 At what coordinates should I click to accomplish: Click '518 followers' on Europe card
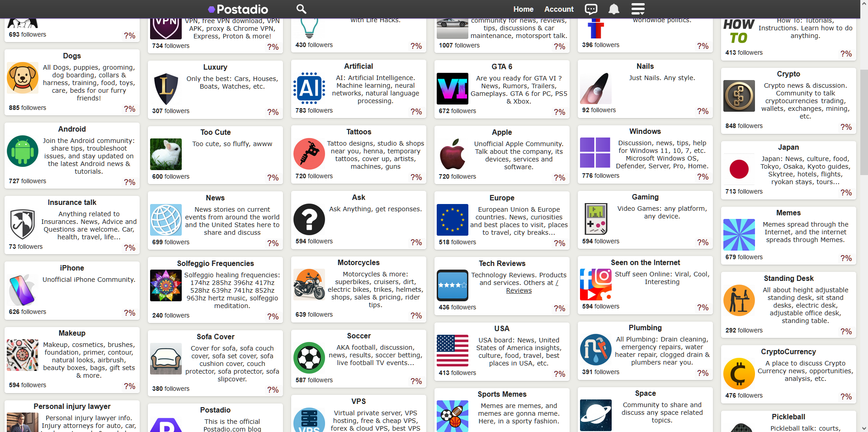(x=458, y=242)
